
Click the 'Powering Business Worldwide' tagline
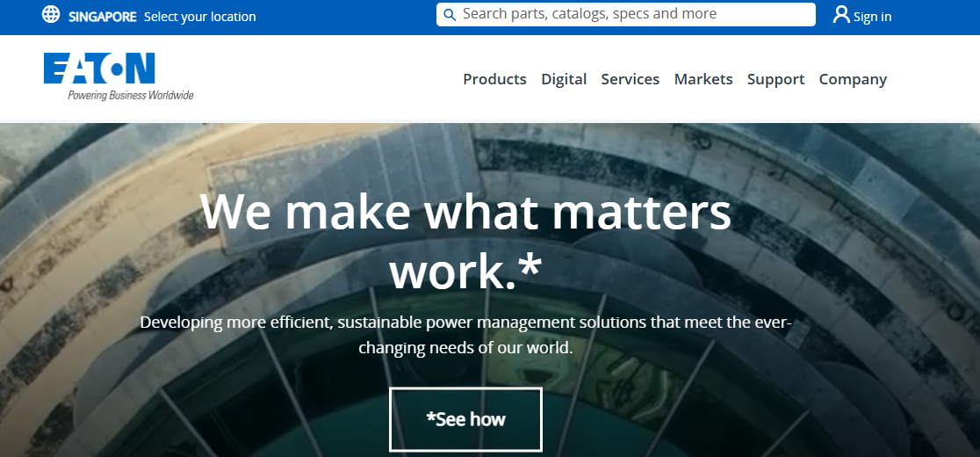coord(131,95)
